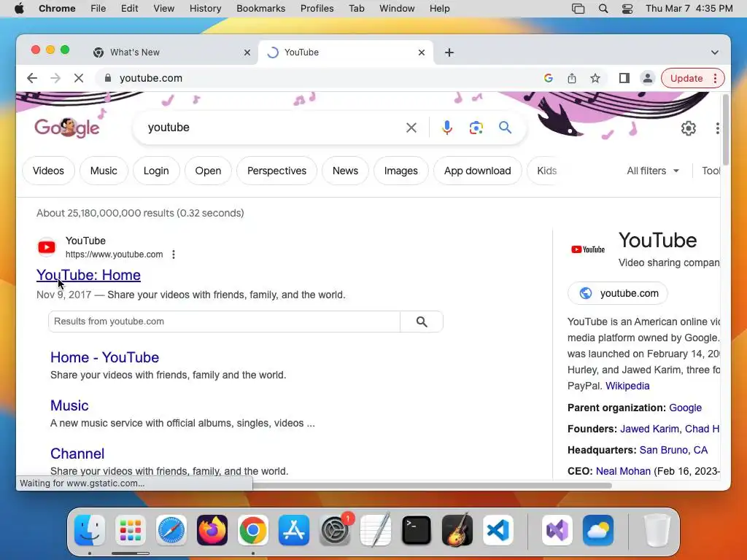This screenshot has width=747, height=560.
Task: Select the Perspectives filter chip
Action: [x=276, y=171]
